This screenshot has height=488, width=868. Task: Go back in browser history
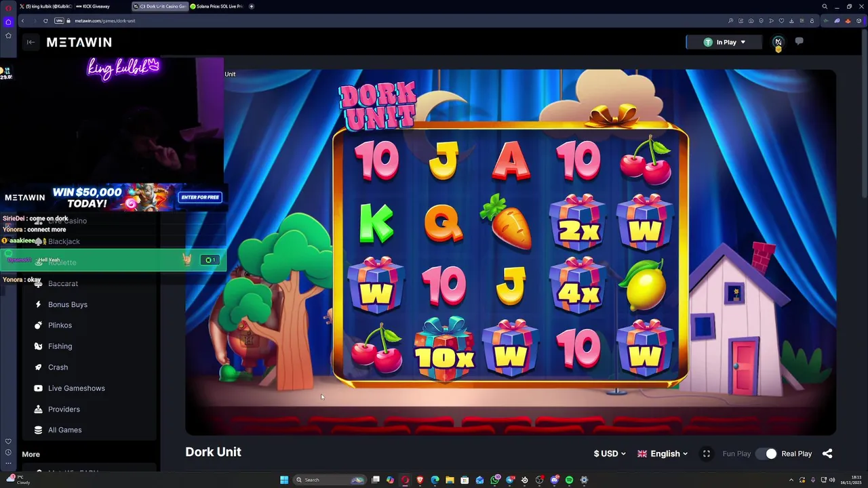point(22,21)
